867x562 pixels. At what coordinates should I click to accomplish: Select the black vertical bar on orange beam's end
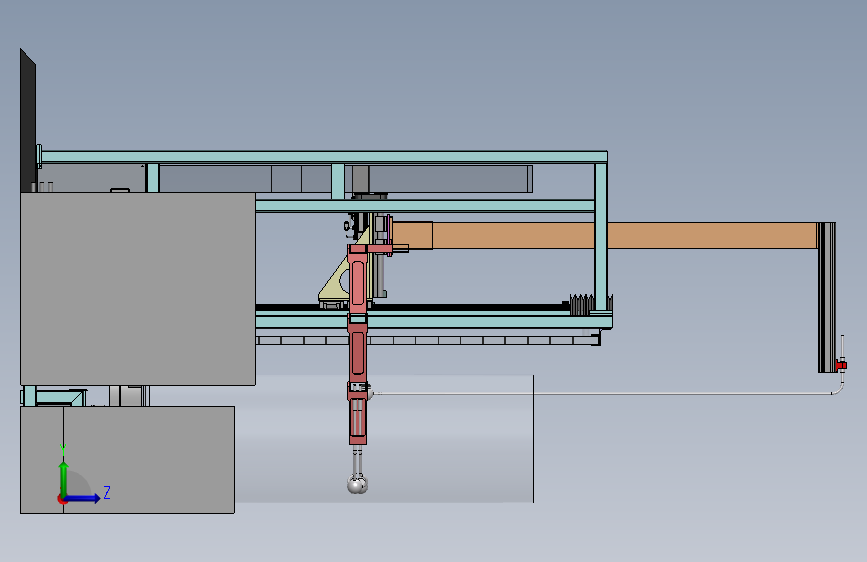[x=827, y=297]
